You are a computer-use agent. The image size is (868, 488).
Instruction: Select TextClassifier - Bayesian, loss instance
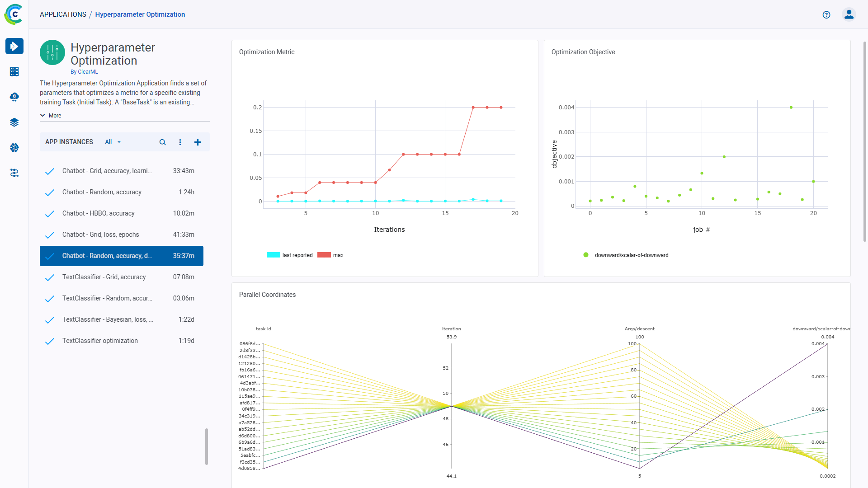(x=122, y=319)
